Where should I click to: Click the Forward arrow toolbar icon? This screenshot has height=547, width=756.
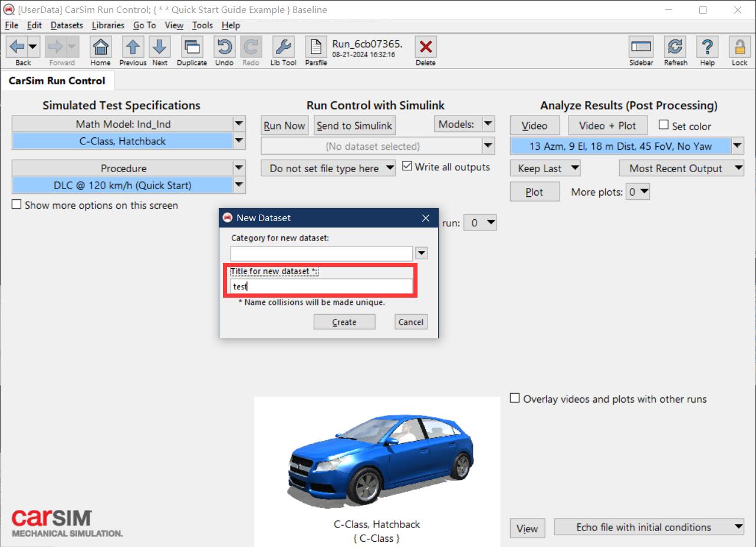[x=55, y=47]
